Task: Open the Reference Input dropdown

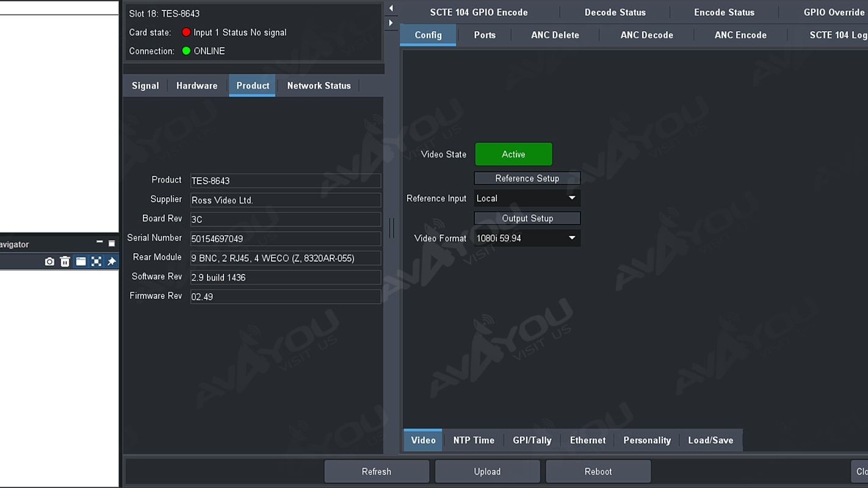Action: point(527,198)
